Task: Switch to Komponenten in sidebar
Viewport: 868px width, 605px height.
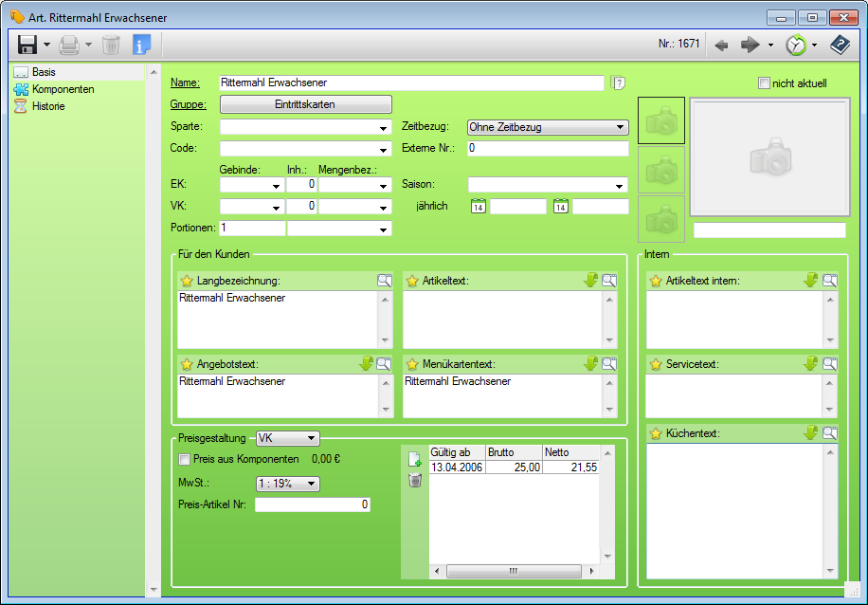Action: [x=63, y=89]
